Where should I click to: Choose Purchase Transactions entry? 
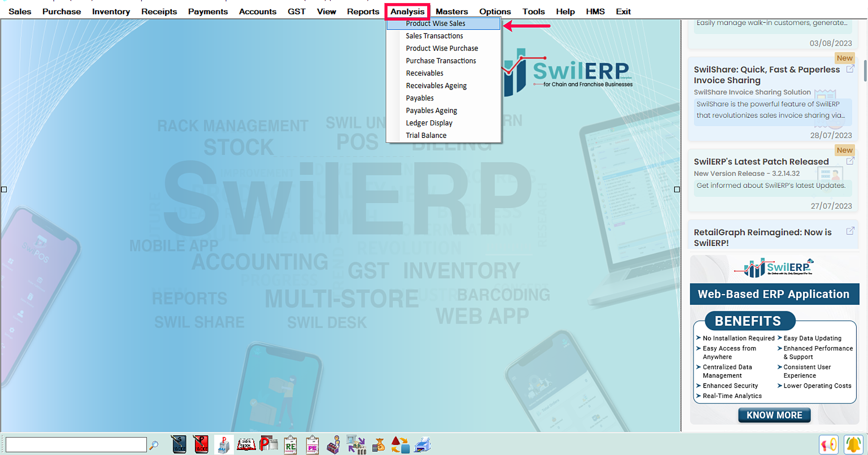point(443,61)
